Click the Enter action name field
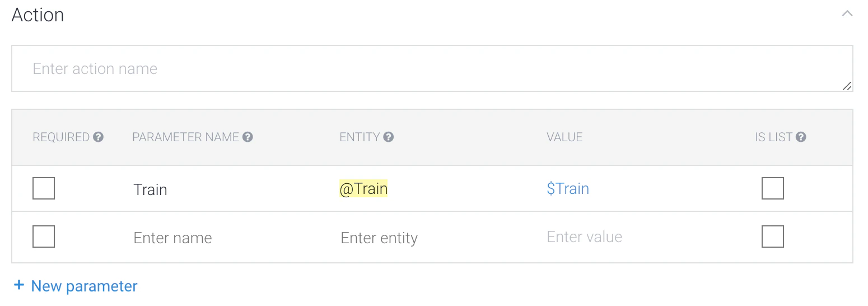Viewport: 868px width, 306px height. click(432, 68)
